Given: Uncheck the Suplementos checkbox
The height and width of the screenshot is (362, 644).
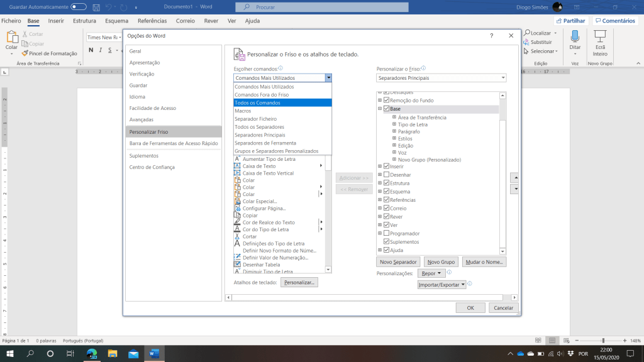Looking at the screenshot, I should tap(387, 241).
